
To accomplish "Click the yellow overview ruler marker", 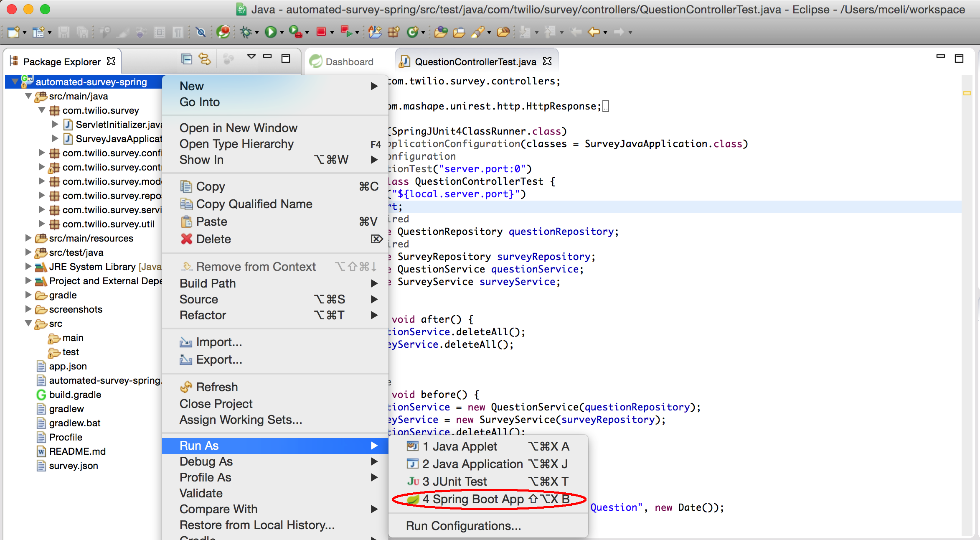I will 967,93.
